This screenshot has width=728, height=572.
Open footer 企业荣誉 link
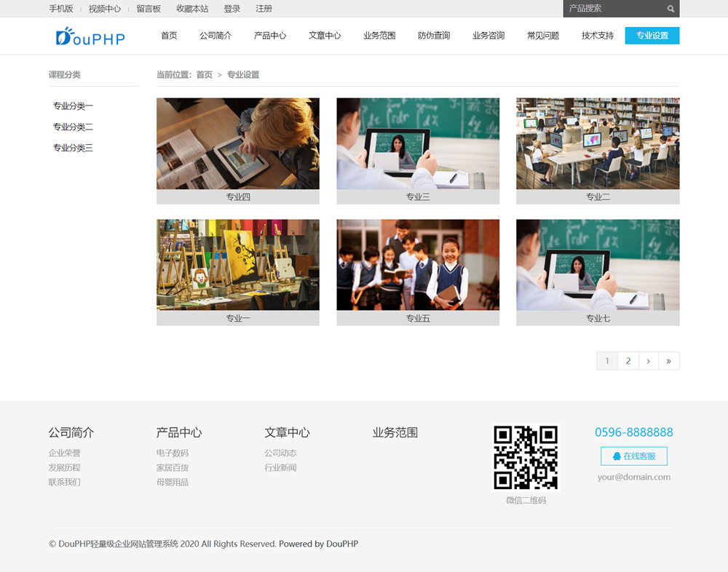pyautogui.click(x=65, y=453)
